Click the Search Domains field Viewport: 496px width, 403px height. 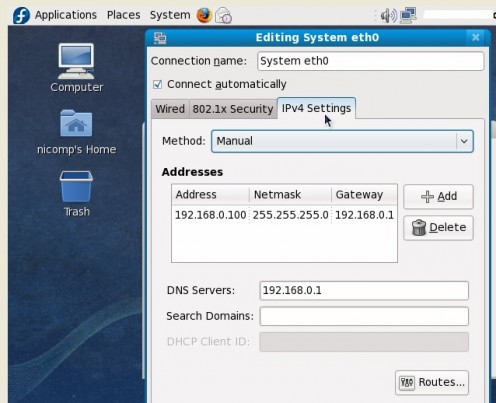point(364,316)
